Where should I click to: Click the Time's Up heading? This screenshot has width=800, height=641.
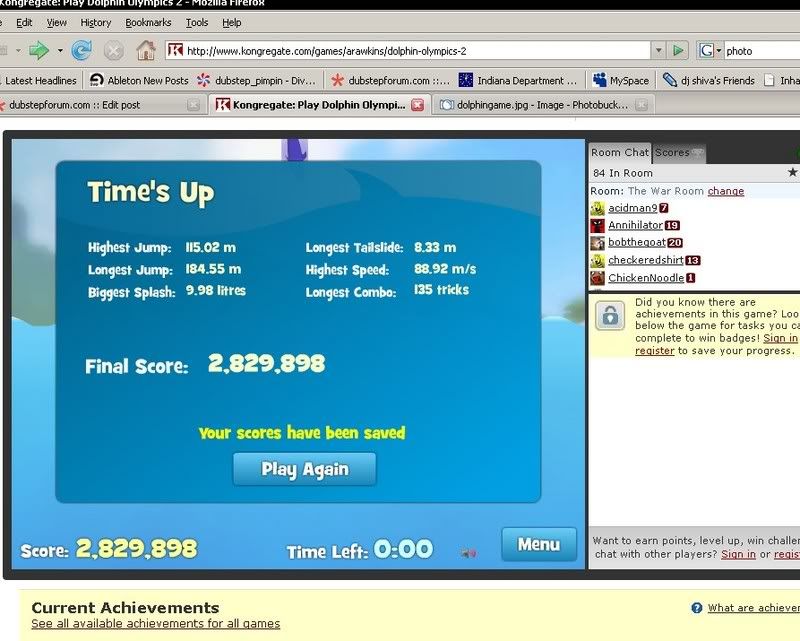[151, 193]
